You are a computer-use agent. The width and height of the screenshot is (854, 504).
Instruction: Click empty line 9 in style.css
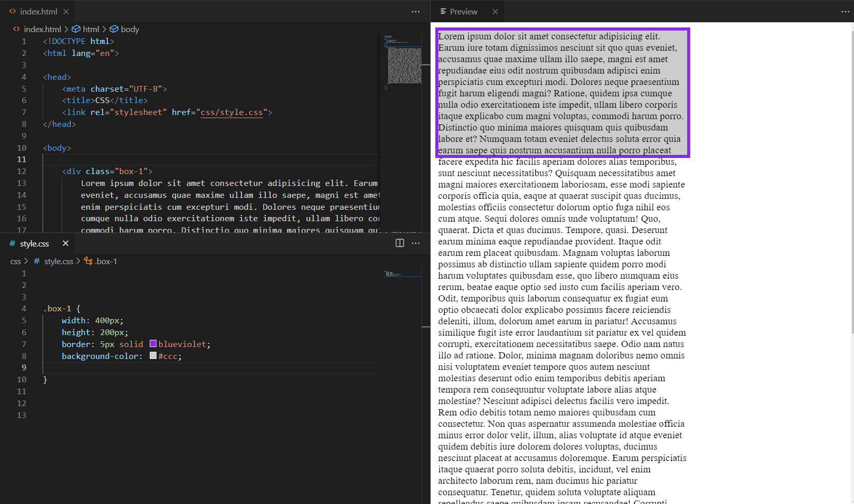click(x=207, y=368)
